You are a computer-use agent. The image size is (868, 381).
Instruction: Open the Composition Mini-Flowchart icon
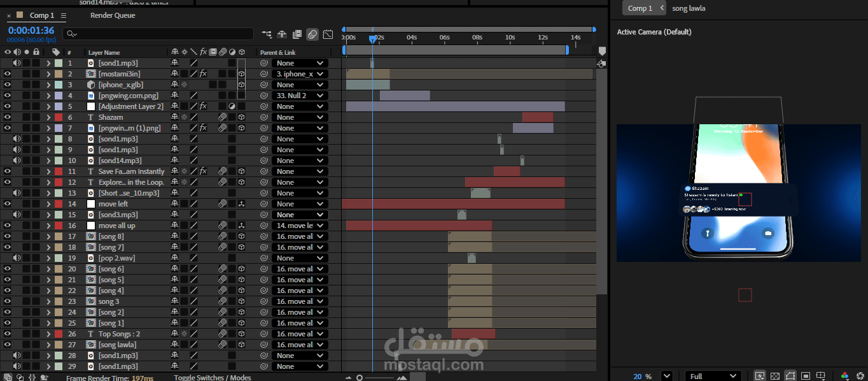pyautogui.click(x=266, y=34)
